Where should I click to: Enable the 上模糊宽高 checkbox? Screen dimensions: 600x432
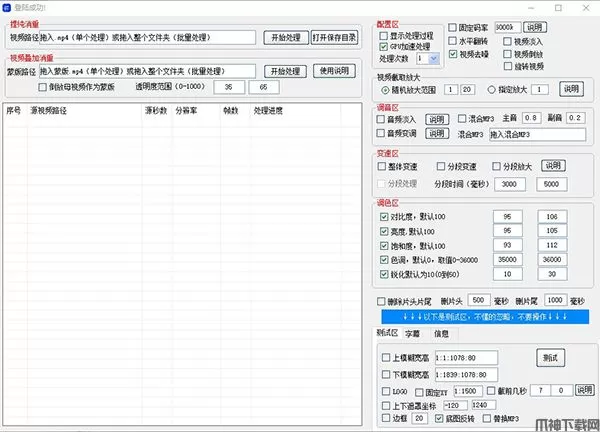[387, 356]
